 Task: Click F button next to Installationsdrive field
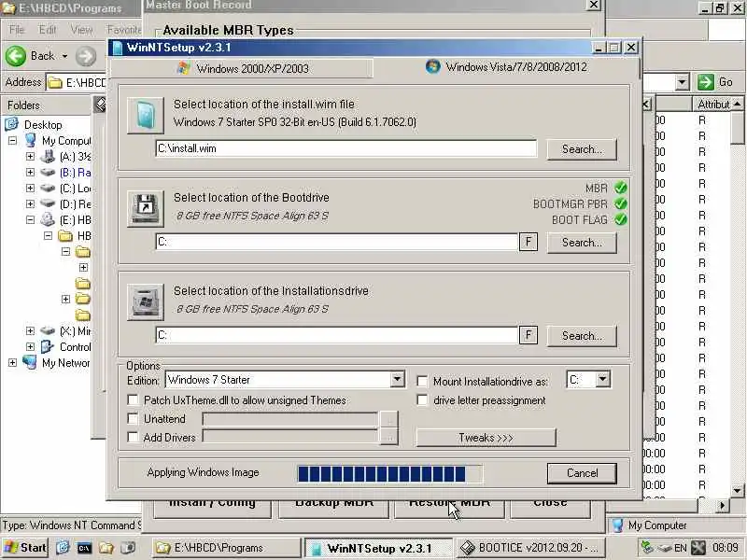[528, 335]
